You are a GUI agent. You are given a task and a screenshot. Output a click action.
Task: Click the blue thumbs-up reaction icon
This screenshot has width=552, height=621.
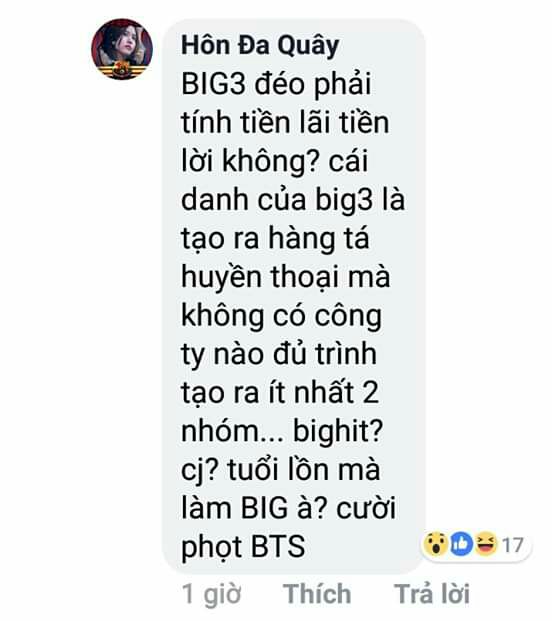(461, 544)
